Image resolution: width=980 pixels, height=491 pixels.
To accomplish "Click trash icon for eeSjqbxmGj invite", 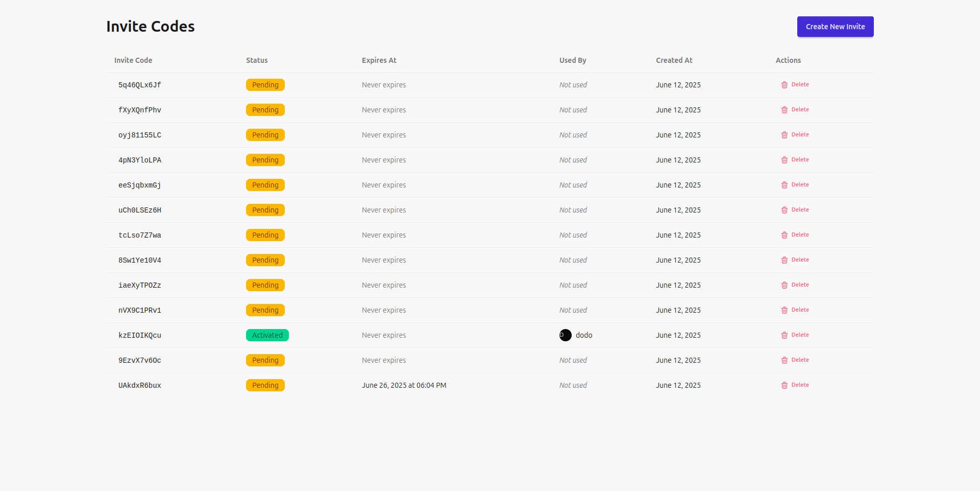I will [x=784, y=185].
